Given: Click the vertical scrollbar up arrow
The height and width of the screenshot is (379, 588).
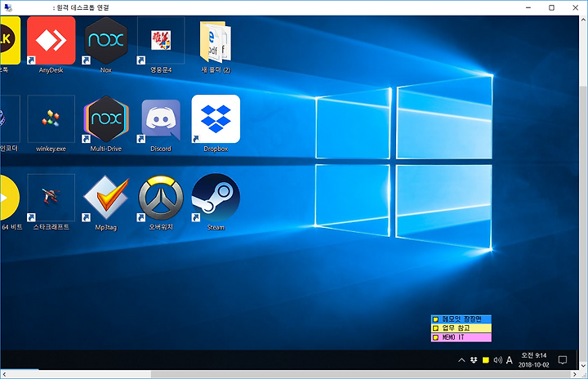Looking at the screenshot, I should [x=583, y=19].
